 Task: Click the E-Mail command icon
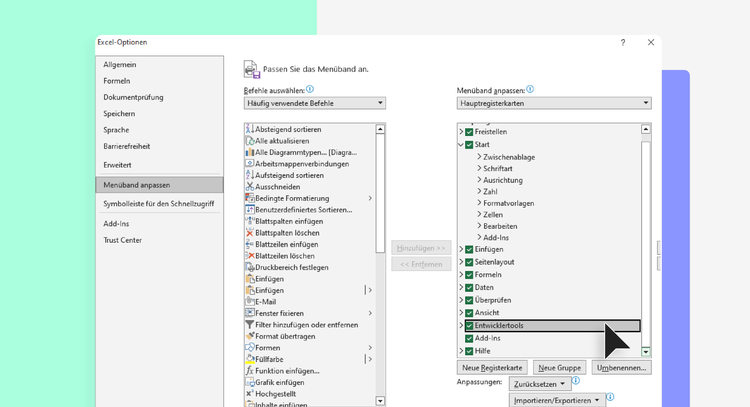(x=249, y=301)
